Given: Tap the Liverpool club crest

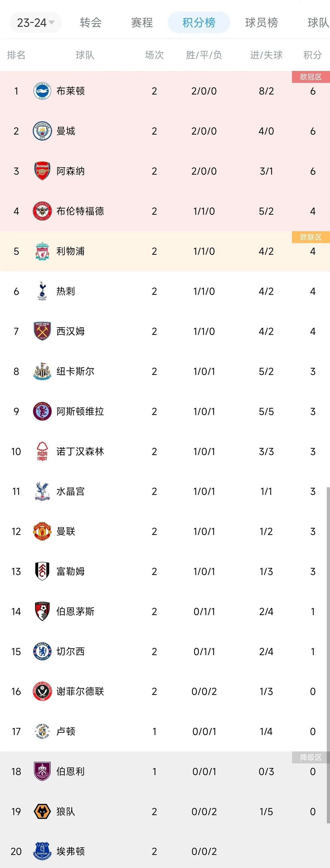Looking at the screenshot, I should coord(42,251).
